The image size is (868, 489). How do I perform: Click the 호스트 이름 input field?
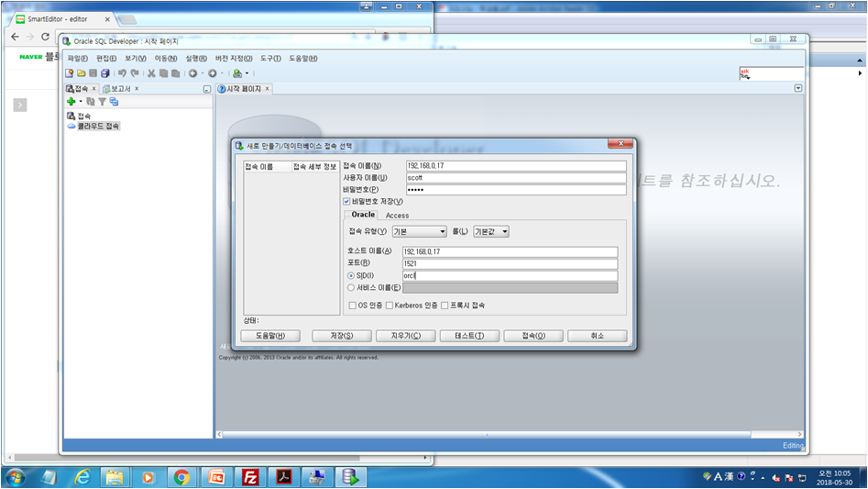tap(510, 251)
